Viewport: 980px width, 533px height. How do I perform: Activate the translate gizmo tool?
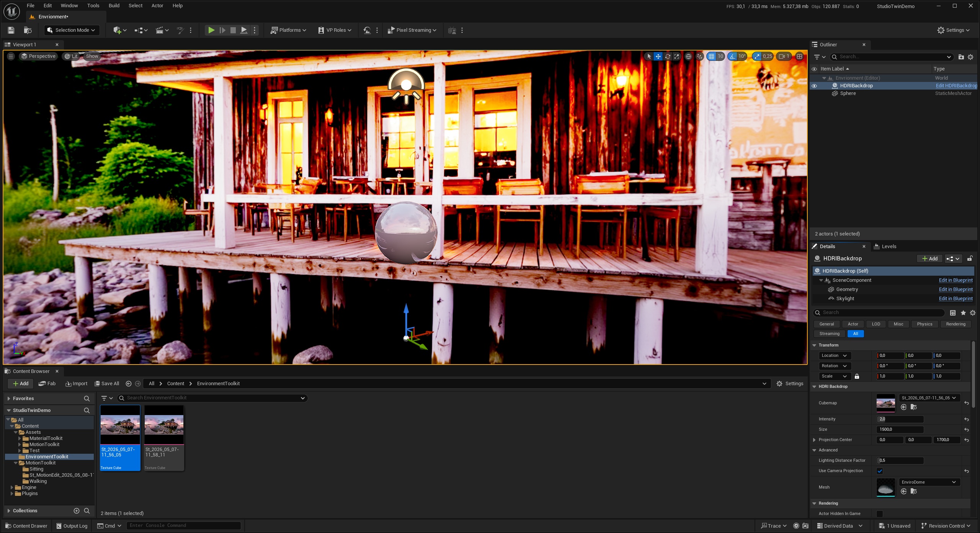pyautogui.click(x=658, y=56)
